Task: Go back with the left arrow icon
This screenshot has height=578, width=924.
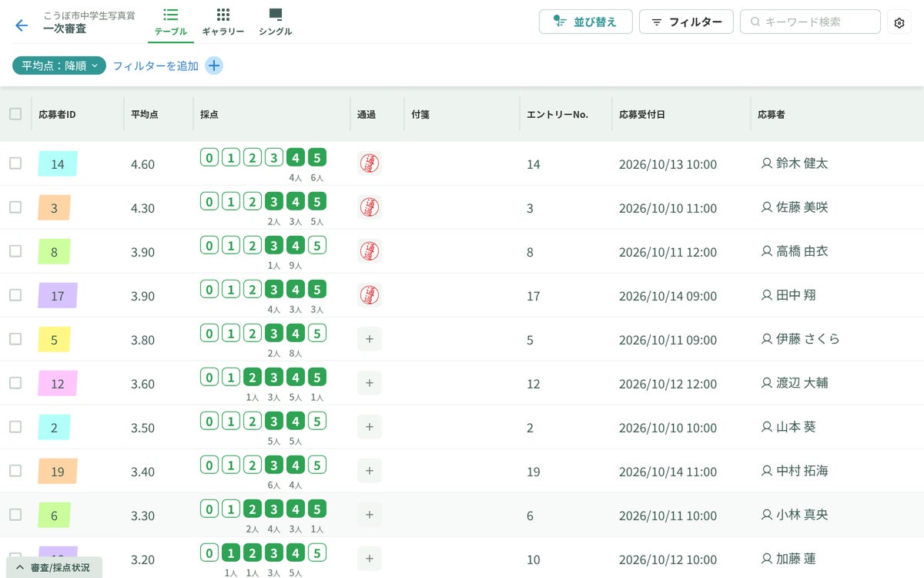Action: pyautogui.click(x=22, y=25)
